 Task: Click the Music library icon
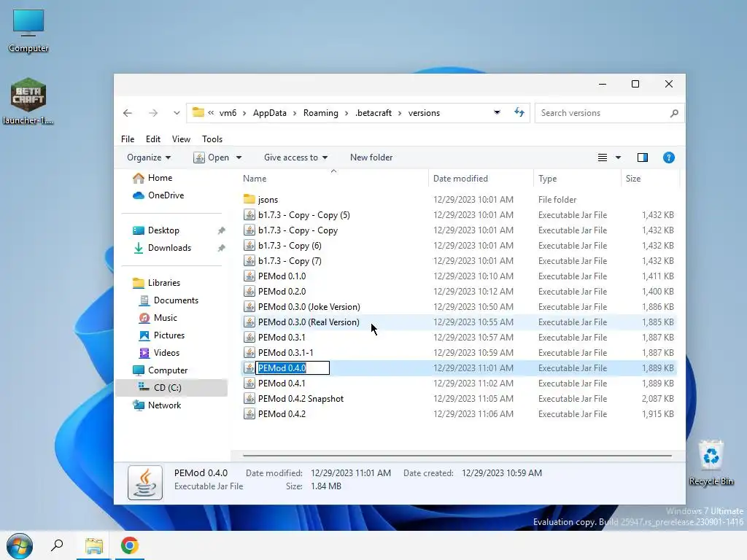coord(144,318)
